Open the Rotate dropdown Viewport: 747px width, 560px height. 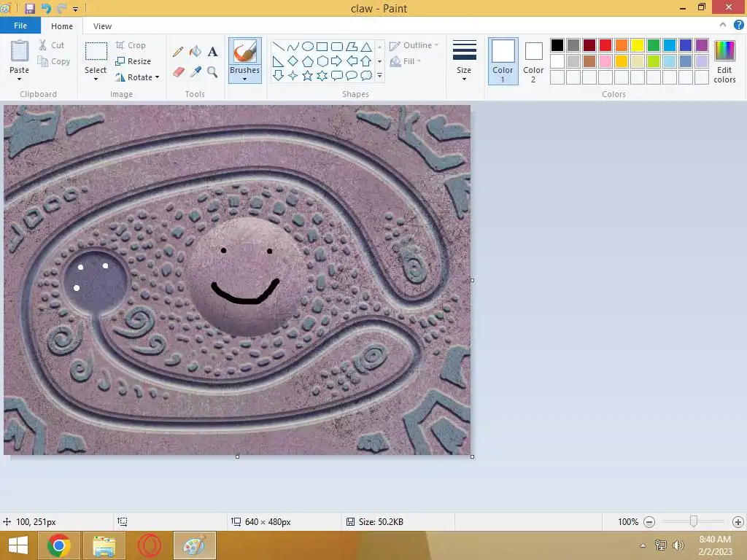tap(158, 77)
